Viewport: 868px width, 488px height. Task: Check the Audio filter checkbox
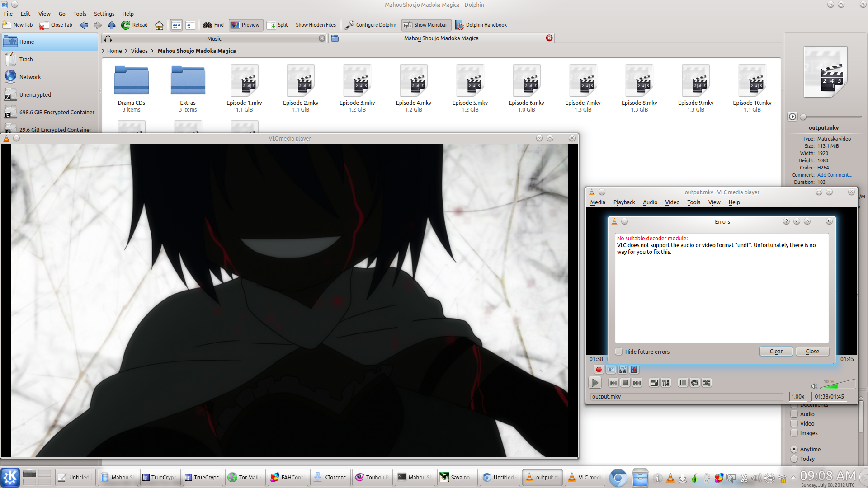[794, 414]
